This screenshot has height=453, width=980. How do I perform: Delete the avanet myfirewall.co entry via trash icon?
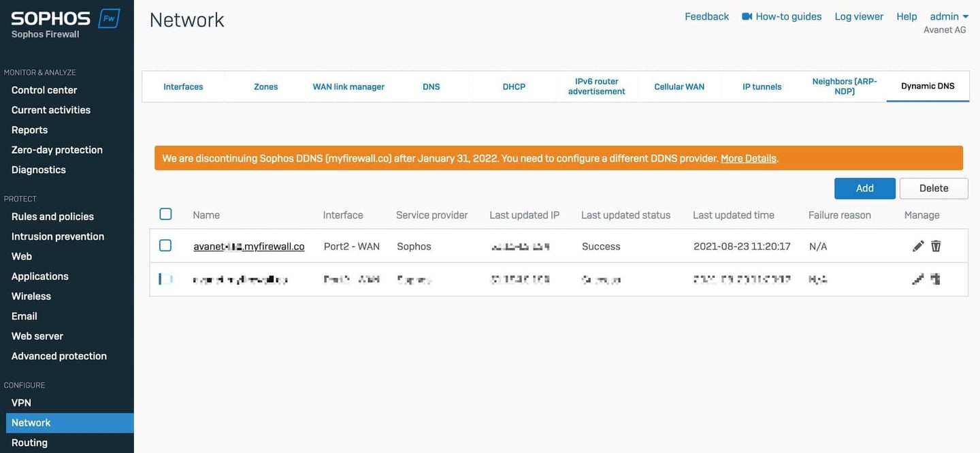936,246
